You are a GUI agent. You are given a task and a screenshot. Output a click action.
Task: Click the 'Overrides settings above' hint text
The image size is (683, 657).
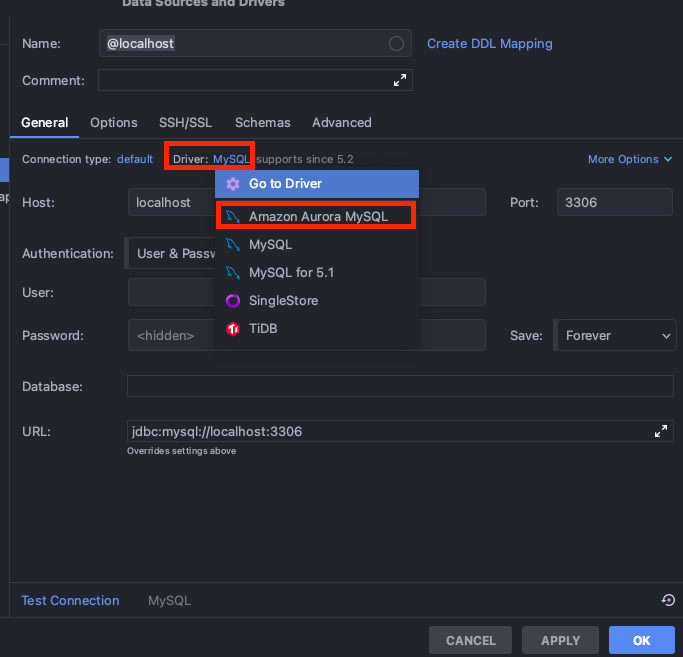pyautogui.click(x=182, y=451)
